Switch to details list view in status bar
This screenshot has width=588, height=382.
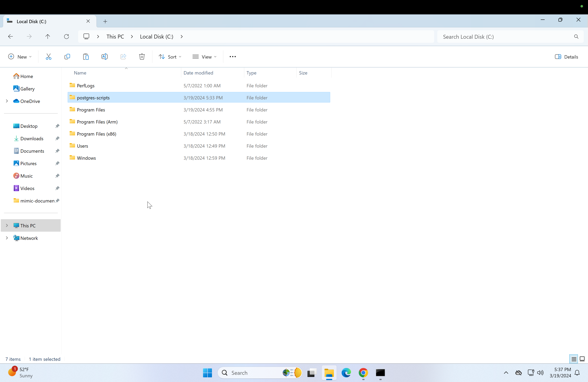coord(574,359)
